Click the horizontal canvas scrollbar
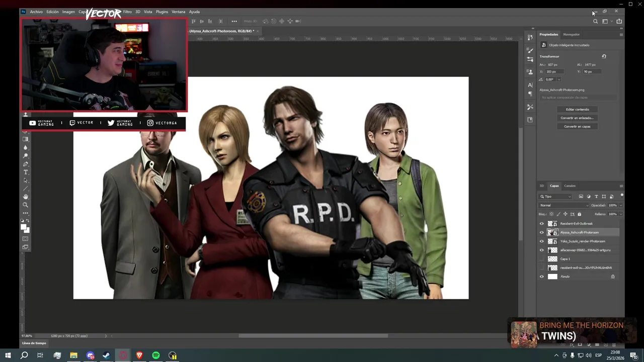 tap(313, 336)
